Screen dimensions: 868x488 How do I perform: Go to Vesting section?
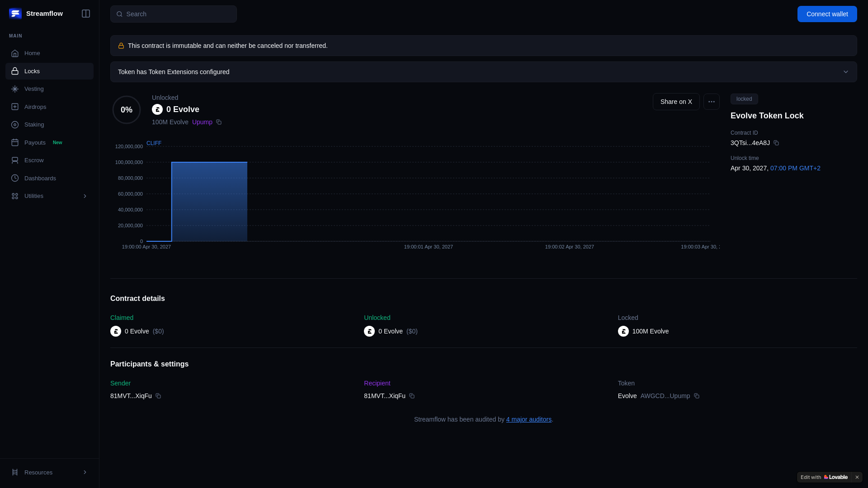click(x=49, y=89)
